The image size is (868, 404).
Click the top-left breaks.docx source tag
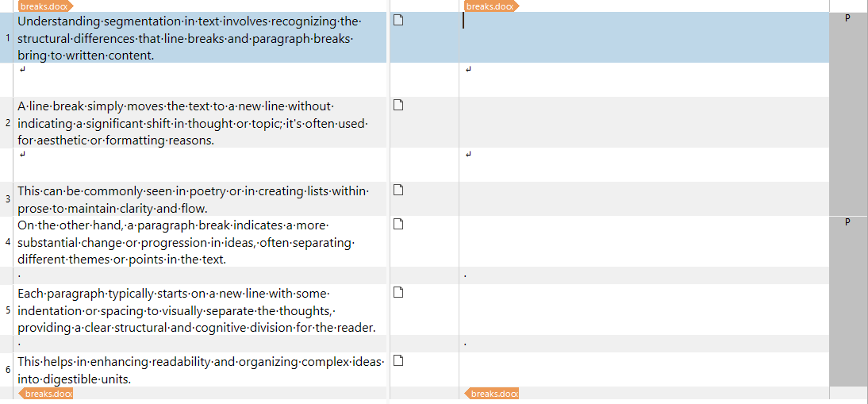coord(46,6)
